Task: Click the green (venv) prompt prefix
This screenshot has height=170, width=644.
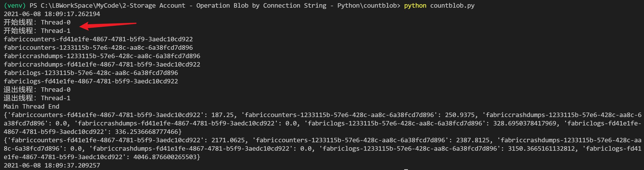Action: pyautogui.click(x=15, y=5)
